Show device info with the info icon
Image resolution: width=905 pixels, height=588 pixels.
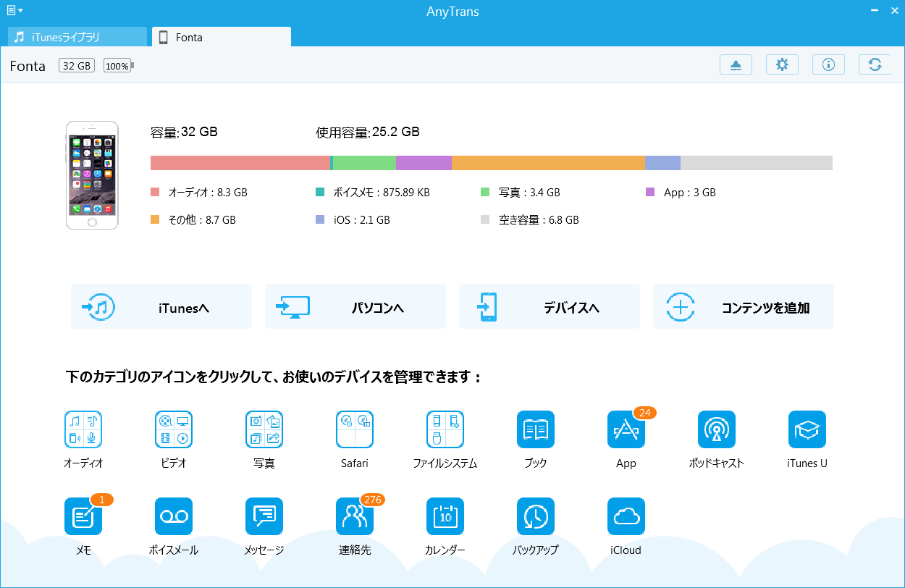828,64
